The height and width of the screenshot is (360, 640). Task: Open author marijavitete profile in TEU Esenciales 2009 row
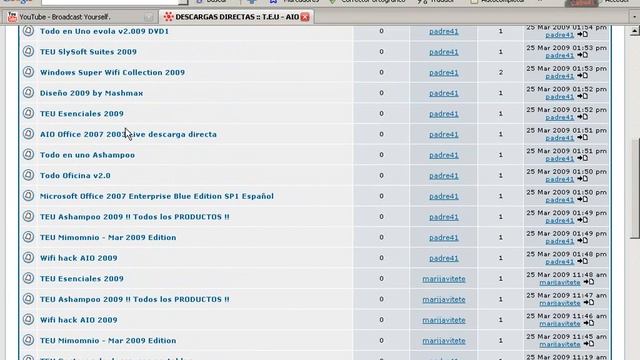[x=444, y=279]
